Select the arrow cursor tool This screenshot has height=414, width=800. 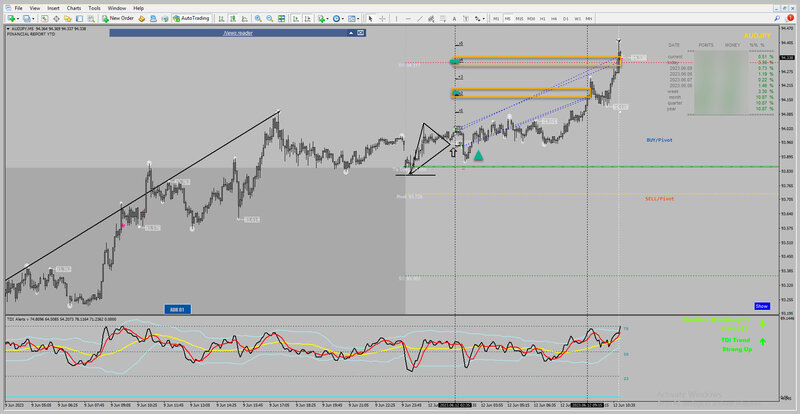point(369,18)
